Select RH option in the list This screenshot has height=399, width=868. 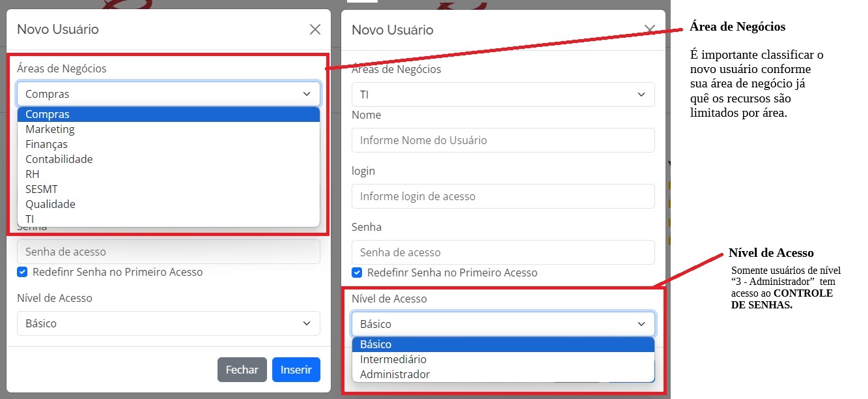click(x=33, y=174)
